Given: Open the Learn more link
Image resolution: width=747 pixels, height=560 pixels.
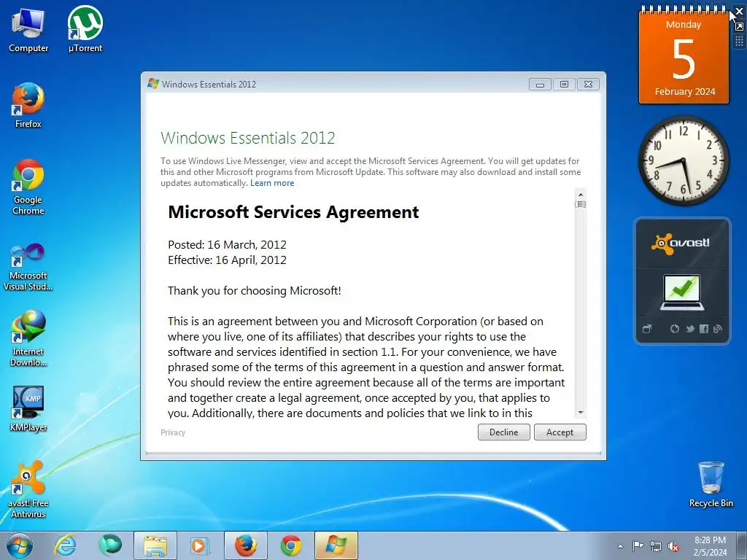Looking at the screenshot, I should 272,183.
